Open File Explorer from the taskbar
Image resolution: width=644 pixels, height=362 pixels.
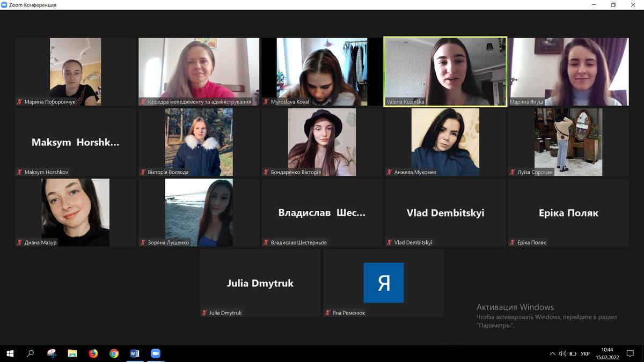pyautogui.click(x=72, y=353)
